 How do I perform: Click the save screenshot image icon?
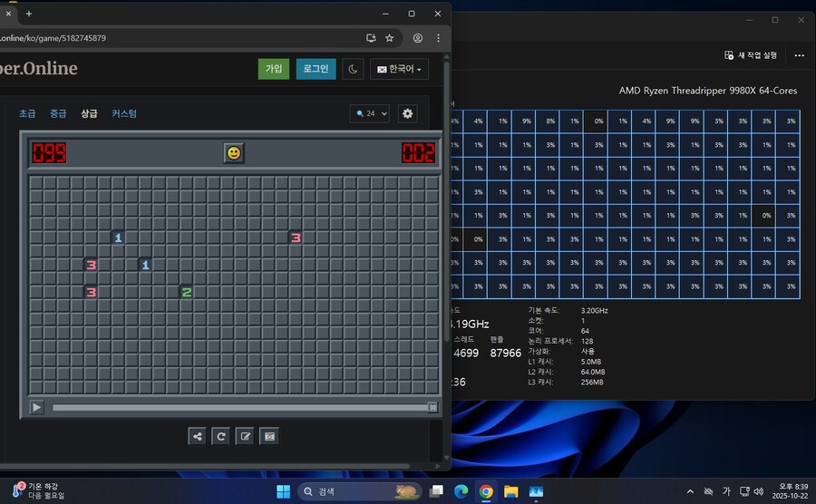tap(268, 436)
